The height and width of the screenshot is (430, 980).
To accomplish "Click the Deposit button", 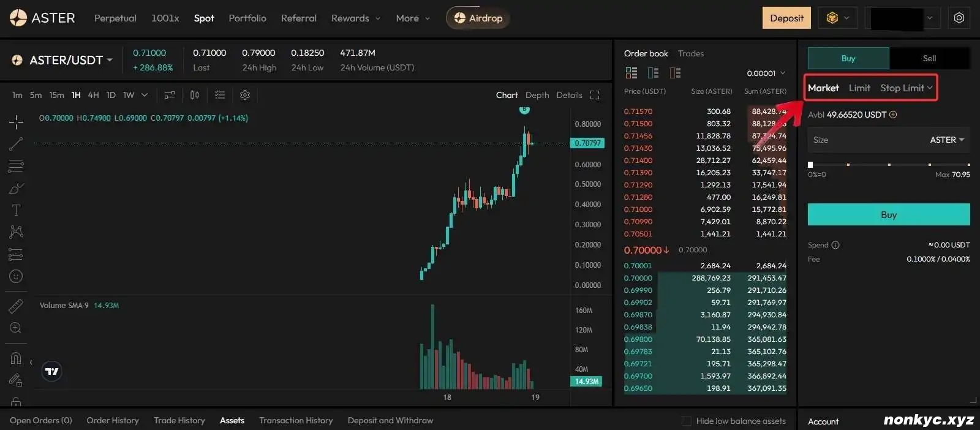I will click(x=786, y=18).
